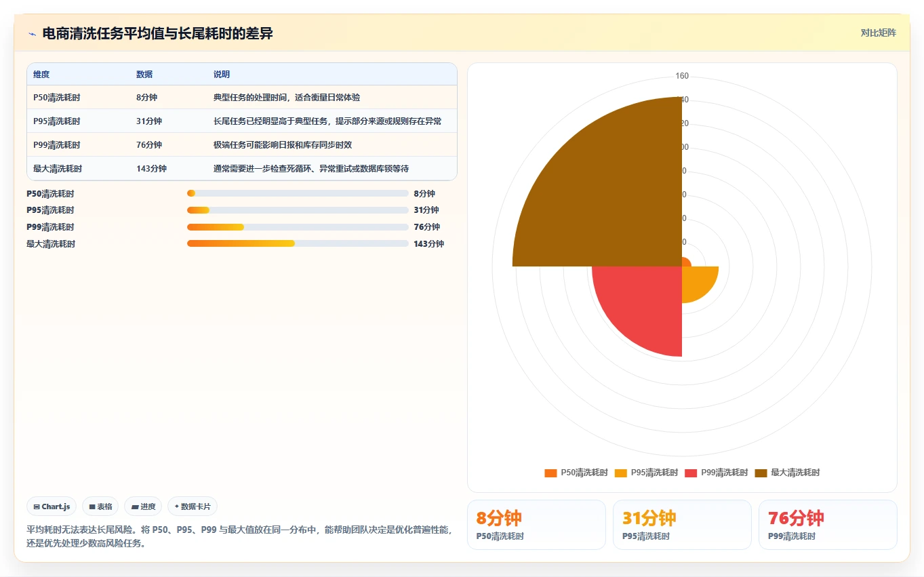Click the 76分钟 table cell

coord(149,145)
